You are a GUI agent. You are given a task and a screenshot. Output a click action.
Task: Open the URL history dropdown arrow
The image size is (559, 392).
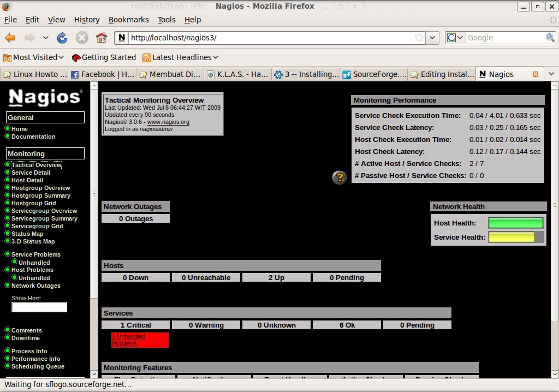pos(432,38)
